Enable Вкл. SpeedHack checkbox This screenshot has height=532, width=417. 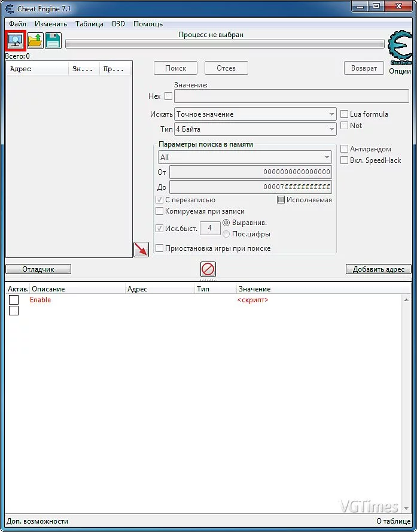point(345,160)
